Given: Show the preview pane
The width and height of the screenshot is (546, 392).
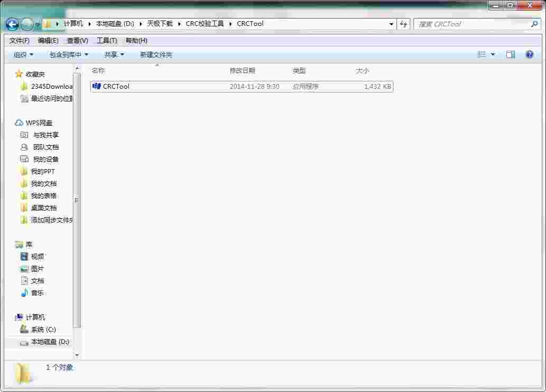Looking at the screenshot, I should [510, 54].
